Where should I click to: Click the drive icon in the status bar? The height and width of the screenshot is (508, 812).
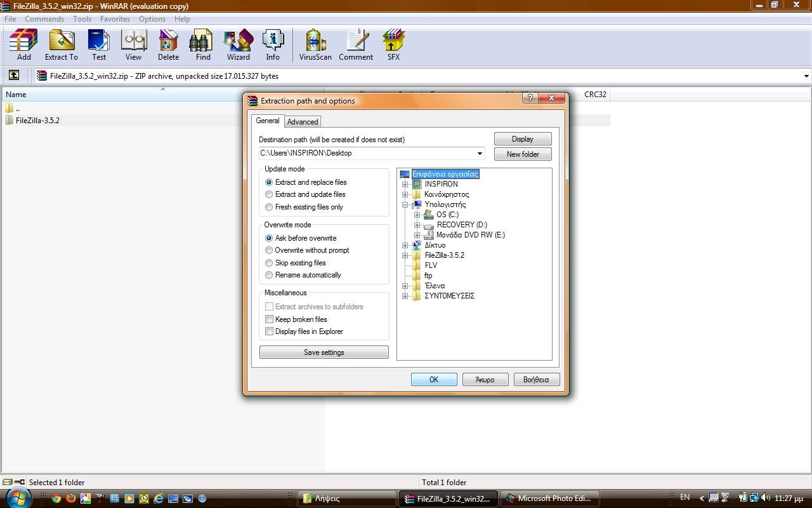tap(8, 482)
